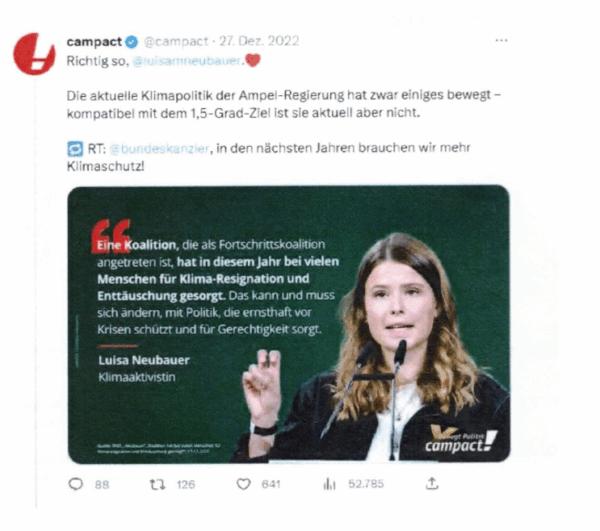The width and height of the screenshot is (600, 531).
Task: Like the tweet with heart icon
Action: [243, 484]
